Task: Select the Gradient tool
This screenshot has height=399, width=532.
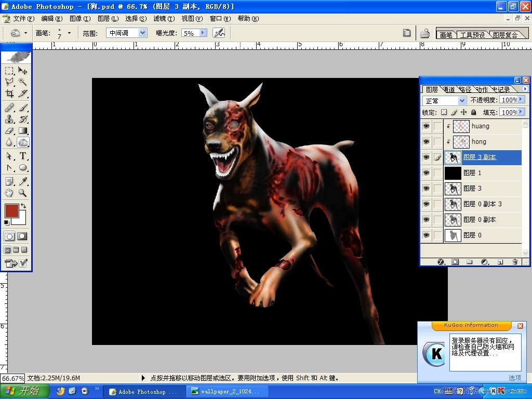Action: (23, 130)
